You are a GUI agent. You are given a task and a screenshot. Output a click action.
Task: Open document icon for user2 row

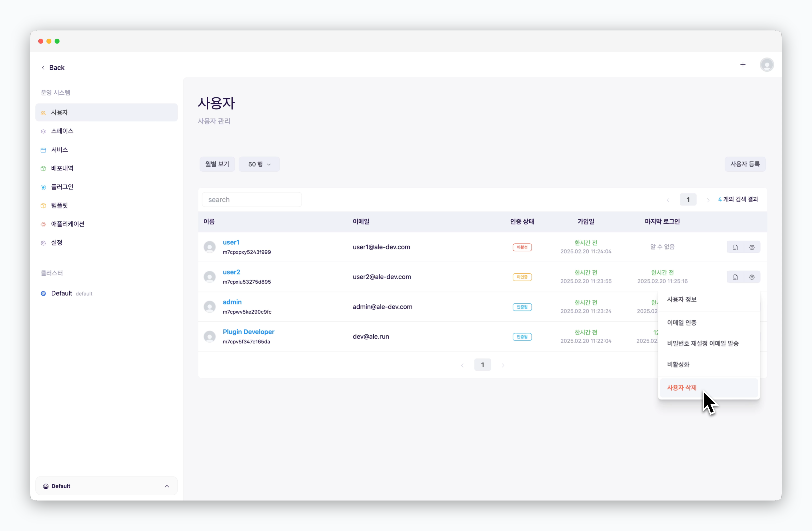(x=735, y=277)
